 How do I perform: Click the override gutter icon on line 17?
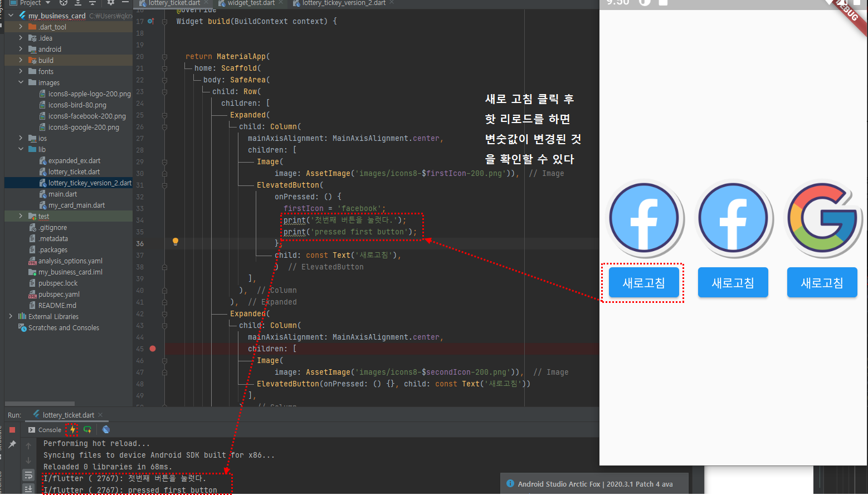coord(150,21)
